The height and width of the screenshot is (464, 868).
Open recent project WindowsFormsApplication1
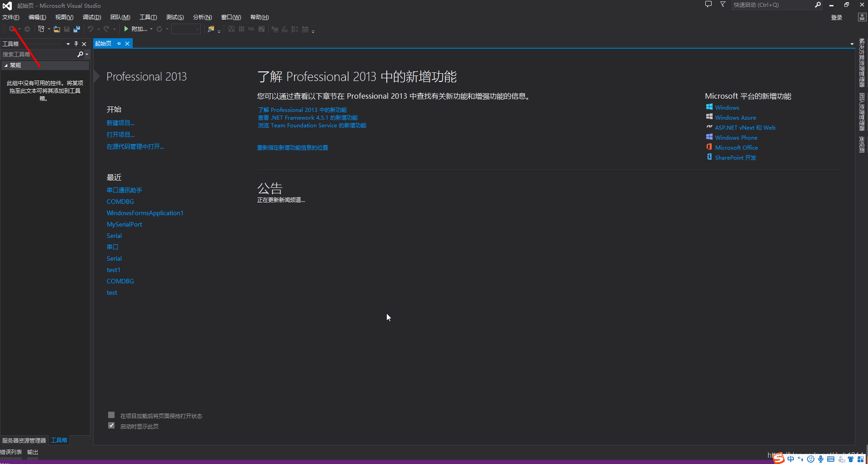coord(145,213)
